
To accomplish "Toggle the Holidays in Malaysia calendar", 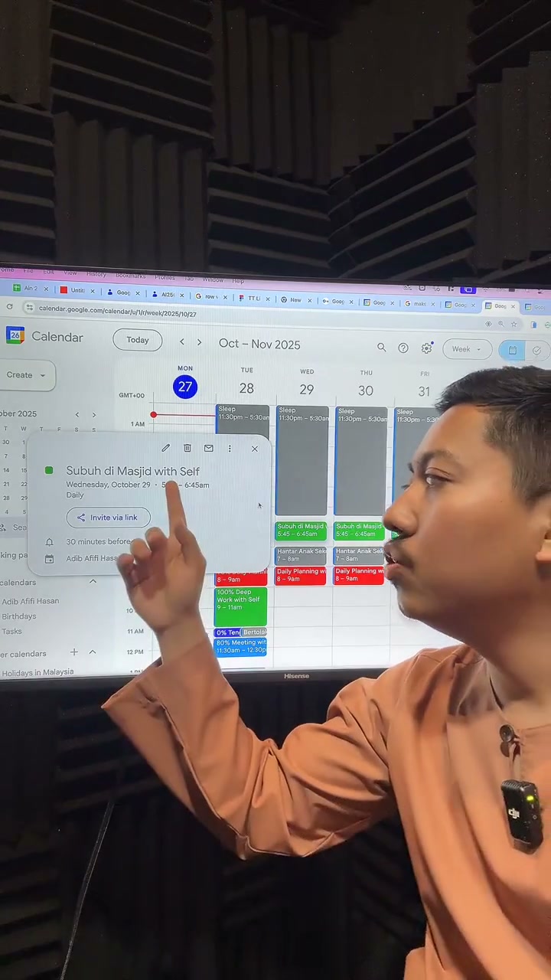I will pos(37,672).
